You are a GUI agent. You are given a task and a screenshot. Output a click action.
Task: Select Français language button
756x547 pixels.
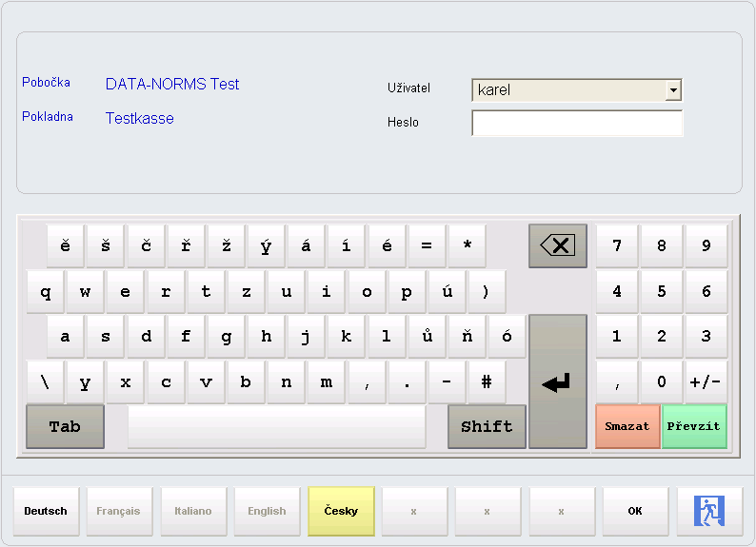[119, 511]
